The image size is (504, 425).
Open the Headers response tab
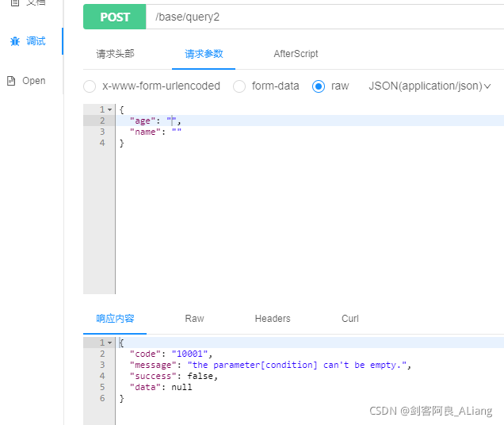(x=273, y=319)
